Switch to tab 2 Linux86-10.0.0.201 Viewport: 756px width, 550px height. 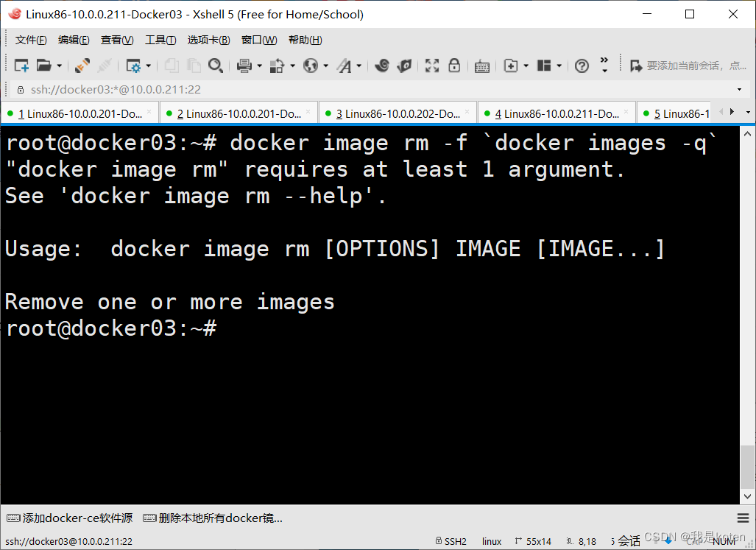click(239, 114)
